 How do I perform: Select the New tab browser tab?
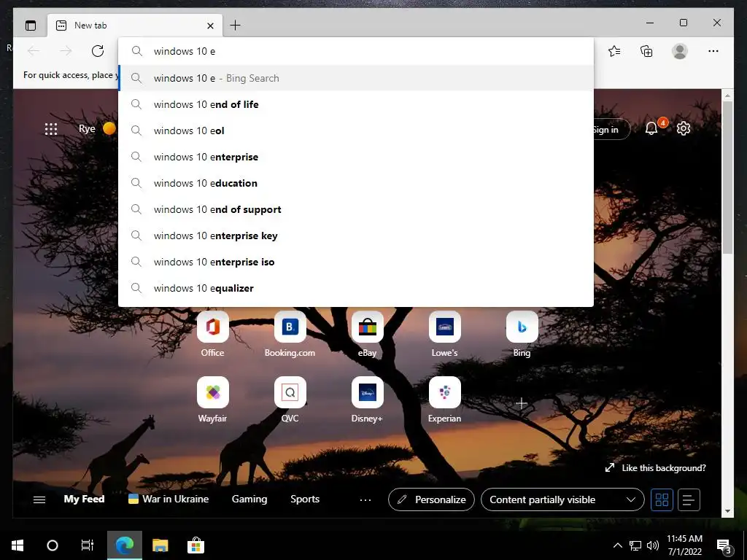[135, 26]
